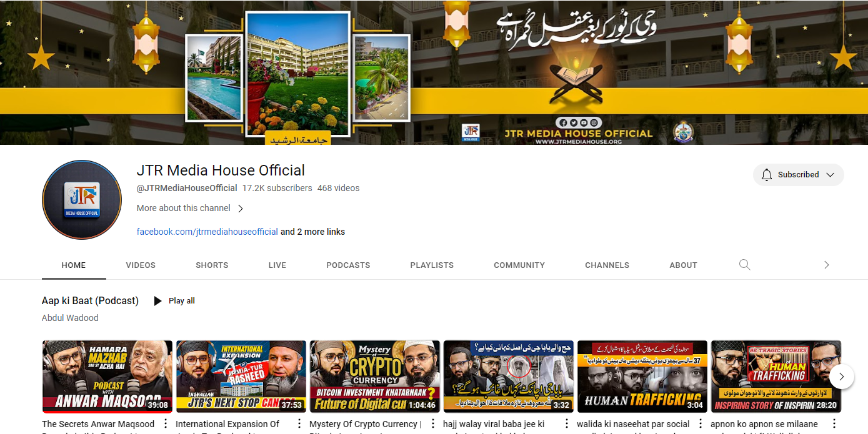Click the JTR channel avatar logo
This screenshot has height=434, width=868.
point(82,200)
